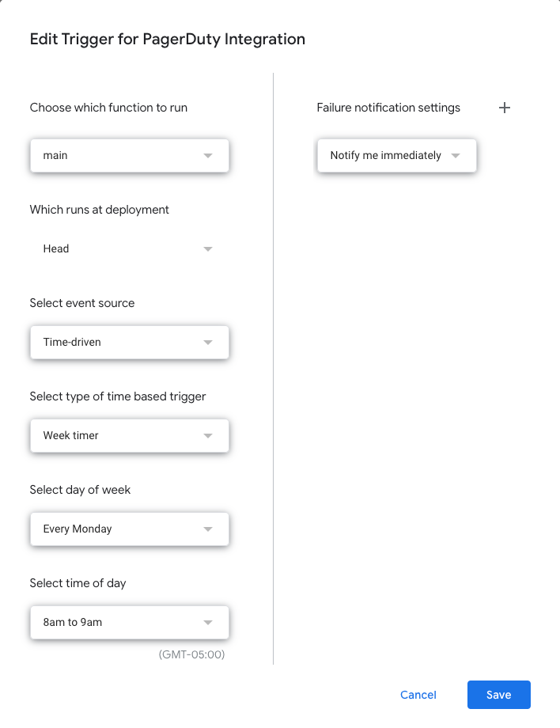Viewport: 560px width, 728px height.
Task: Expand the chevron beside "Time-driven"
Action: [208, 342]
